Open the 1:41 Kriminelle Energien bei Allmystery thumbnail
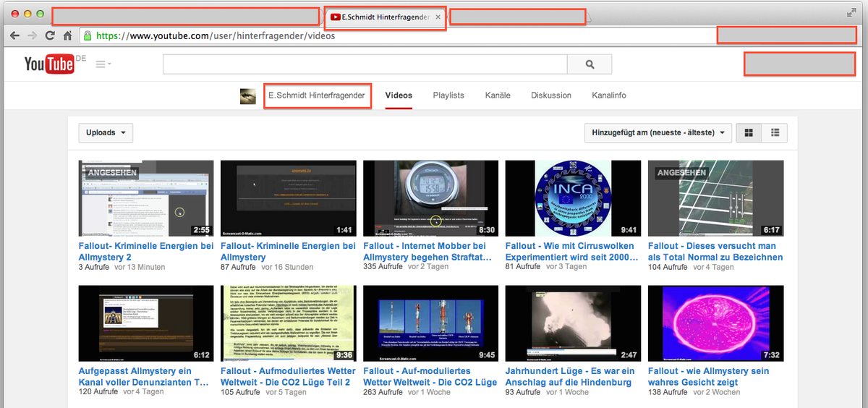The height and width of the screenshot is (408, 868). 288,199
